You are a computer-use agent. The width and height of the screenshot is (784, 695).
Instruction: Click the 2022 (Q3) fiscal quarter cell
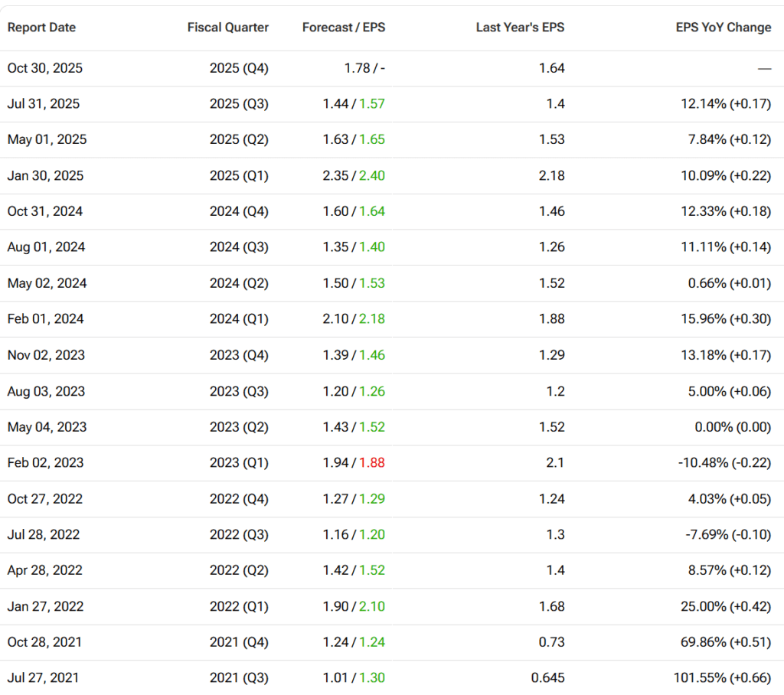[239, 534]
